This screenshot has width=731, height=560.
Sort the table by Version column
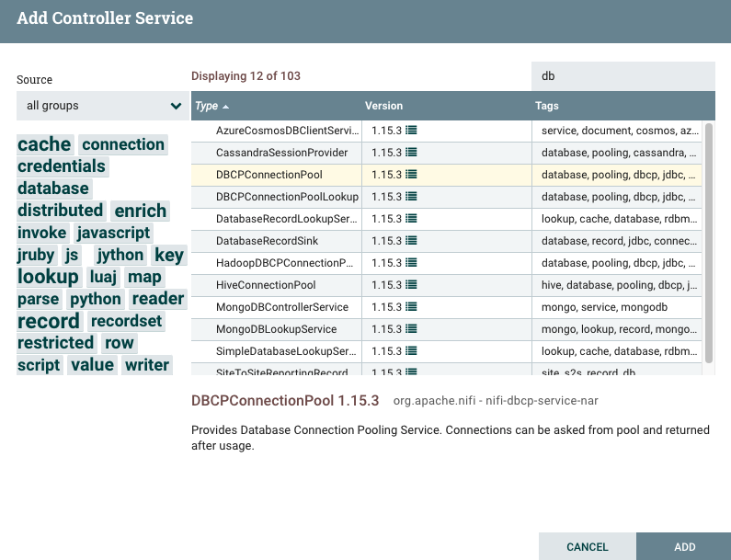point(383,106)
